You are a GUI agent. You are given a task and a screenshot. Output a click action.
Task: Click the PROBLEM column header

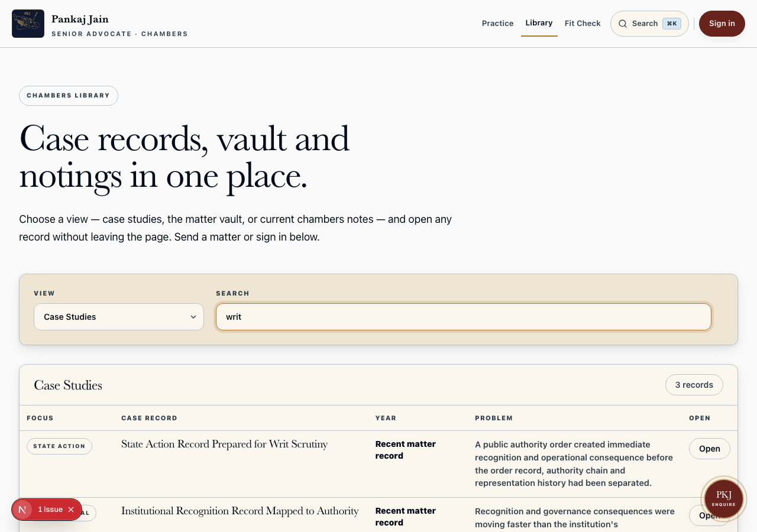tap(494, 418)
